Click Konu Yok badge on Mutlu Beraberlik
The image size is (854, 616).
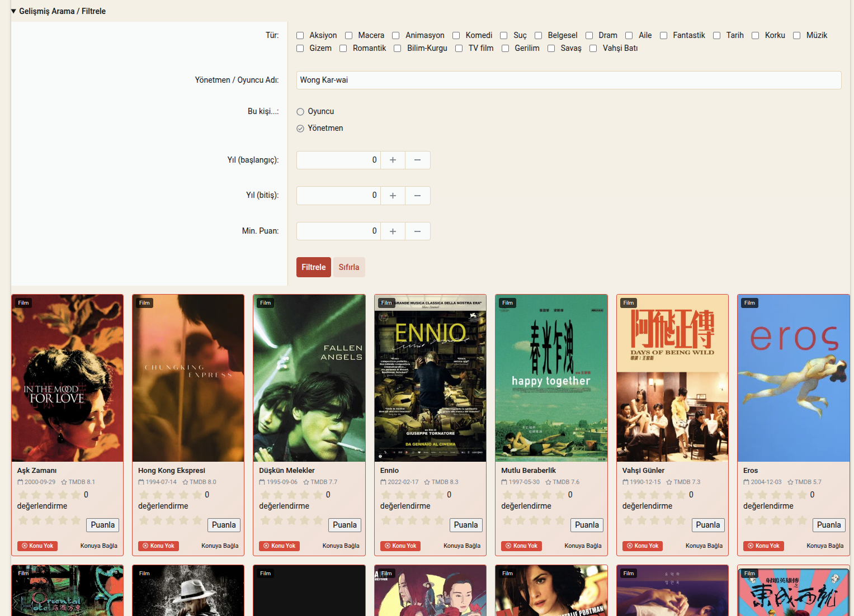tap(521, 546)
